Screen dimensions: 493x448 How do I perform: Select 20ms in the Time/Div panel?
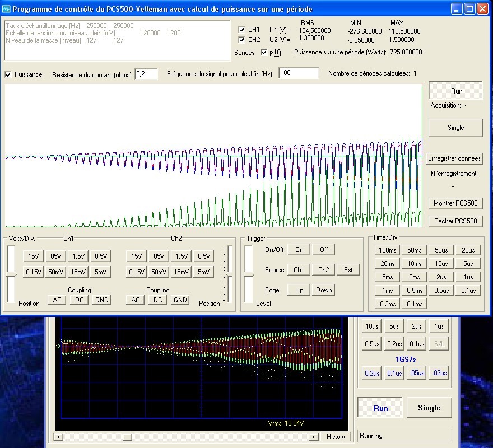tap(387, 264)
